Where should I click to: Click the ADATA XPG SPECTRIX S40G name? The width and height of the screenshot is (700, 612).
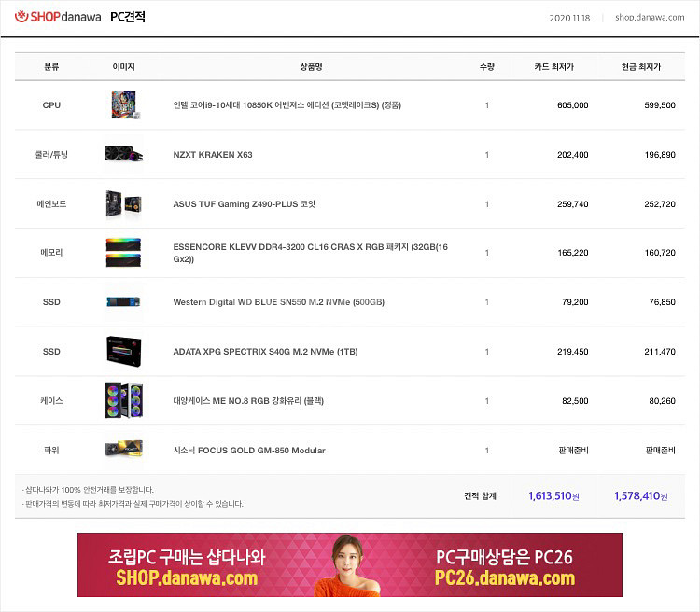point(265,352)
